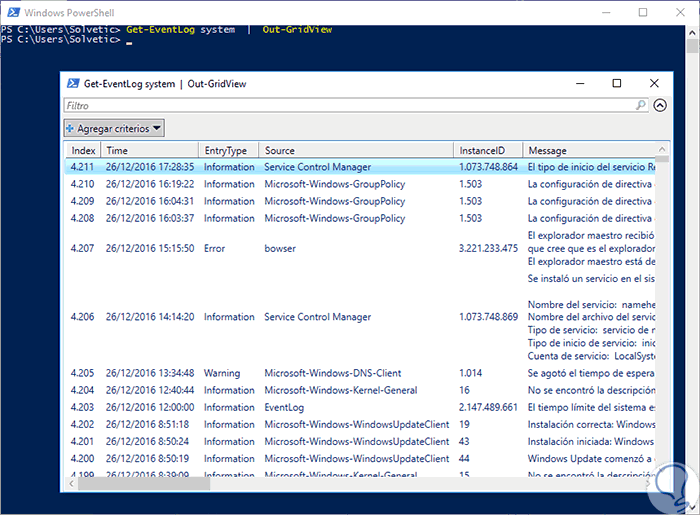Click the vertical scrollbar up arrow

(662, 150)
